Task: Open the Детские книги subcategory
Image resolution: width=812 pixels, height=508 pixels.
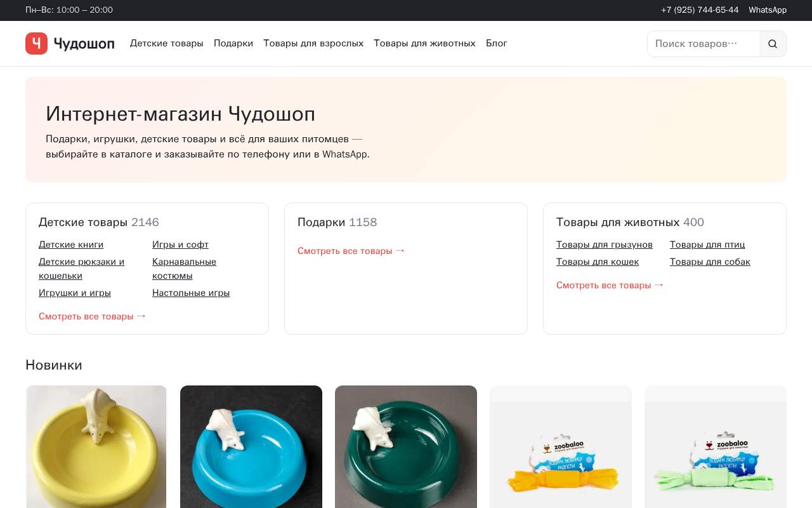Action: point(71,244)
